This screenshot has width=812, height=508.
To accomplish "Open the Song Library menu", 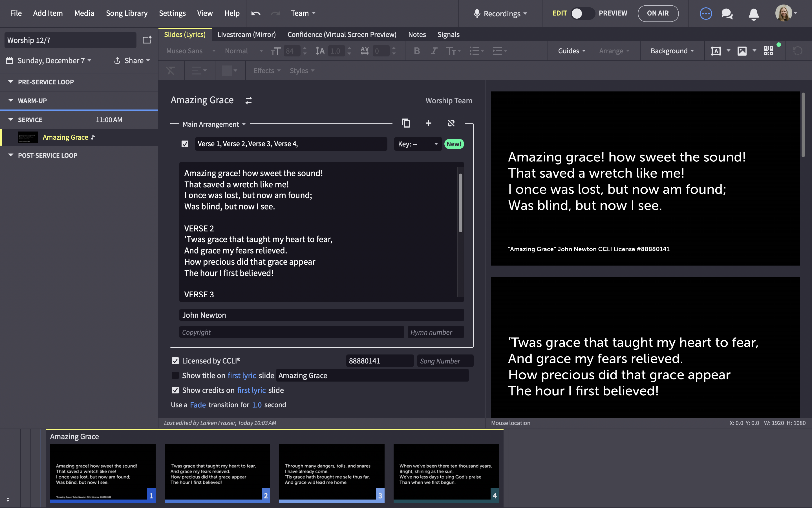I will click(x=127, y=13).
